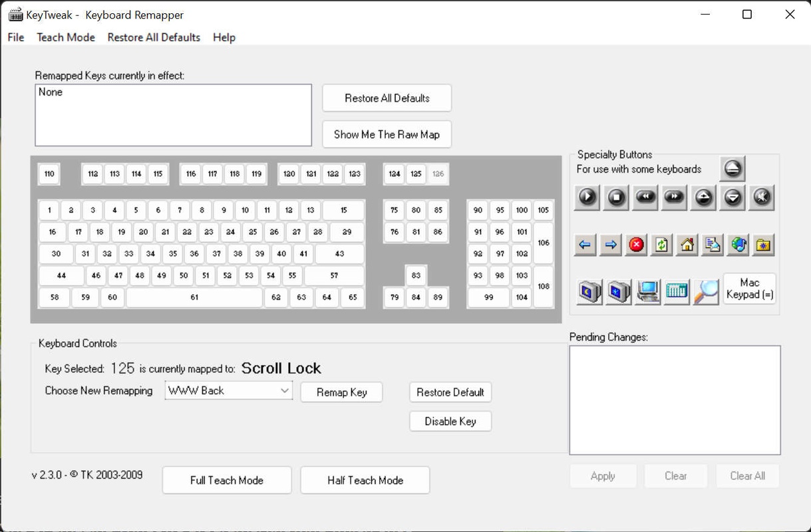Select keyboard key 43
The height and width of the screenshot is (532, 811).
click(x=340, y=254)
